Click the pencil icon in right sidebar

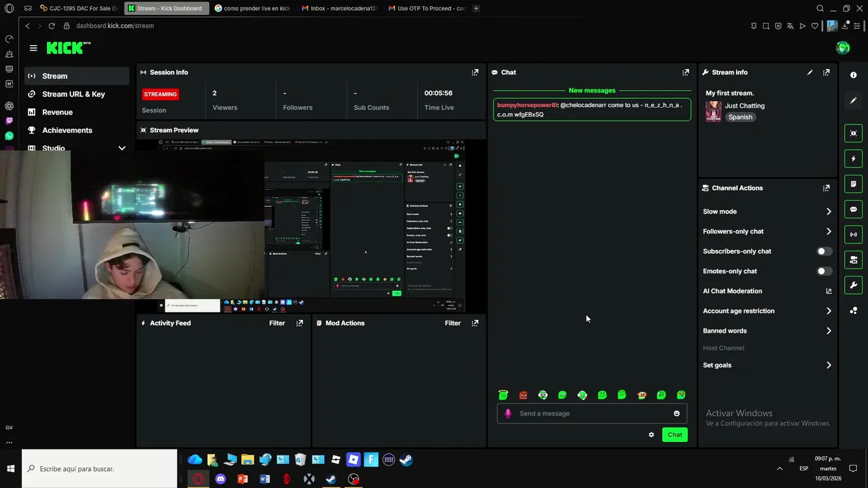pos(854,100)
